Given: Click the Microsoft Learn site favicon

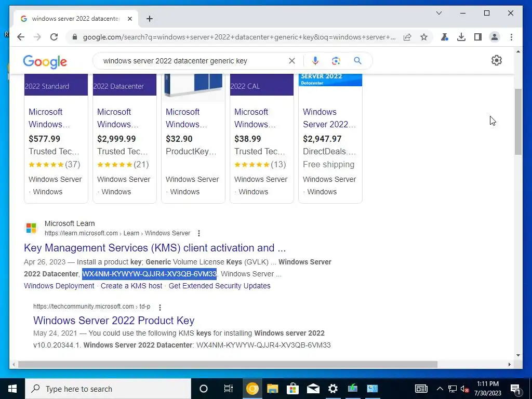Looking at the screenshot, I should (x=31, y=228).
